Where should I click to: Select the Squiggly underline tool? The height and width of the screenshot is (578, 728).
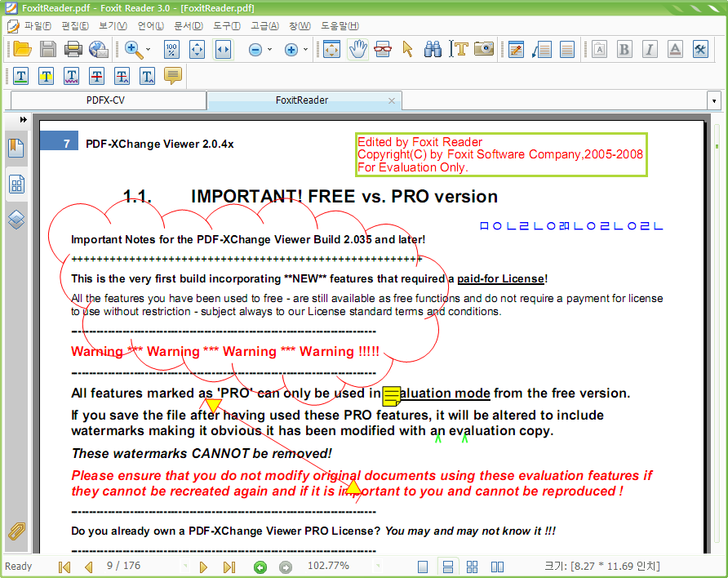click(x=71, y=76)
